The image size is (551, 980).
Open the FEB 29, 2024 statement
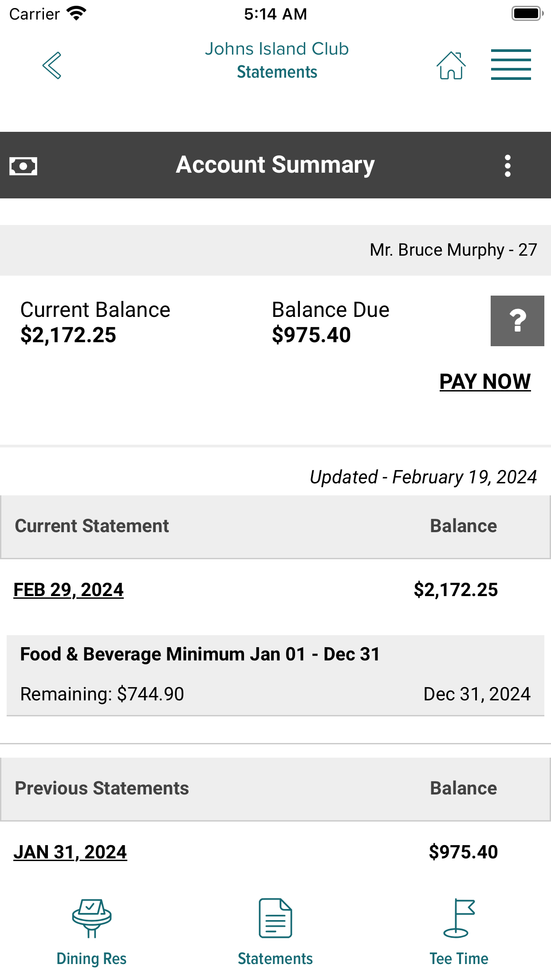click(x=68, y=590)
